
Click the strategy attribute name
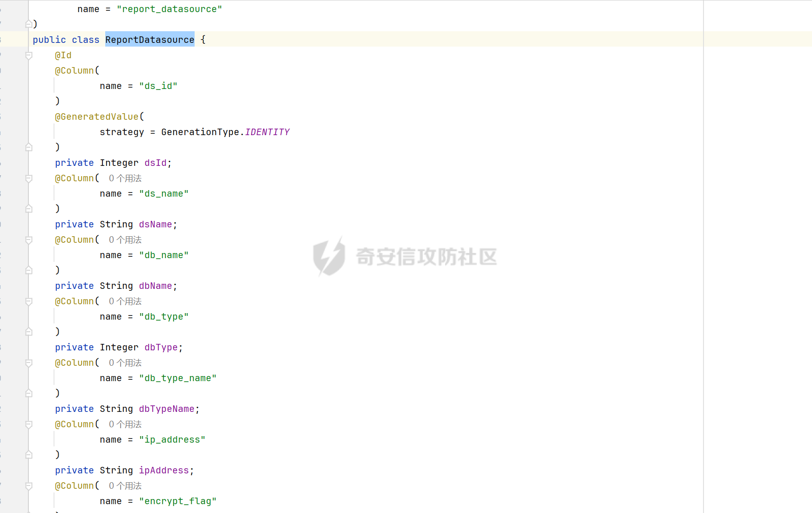coord(122,132)
